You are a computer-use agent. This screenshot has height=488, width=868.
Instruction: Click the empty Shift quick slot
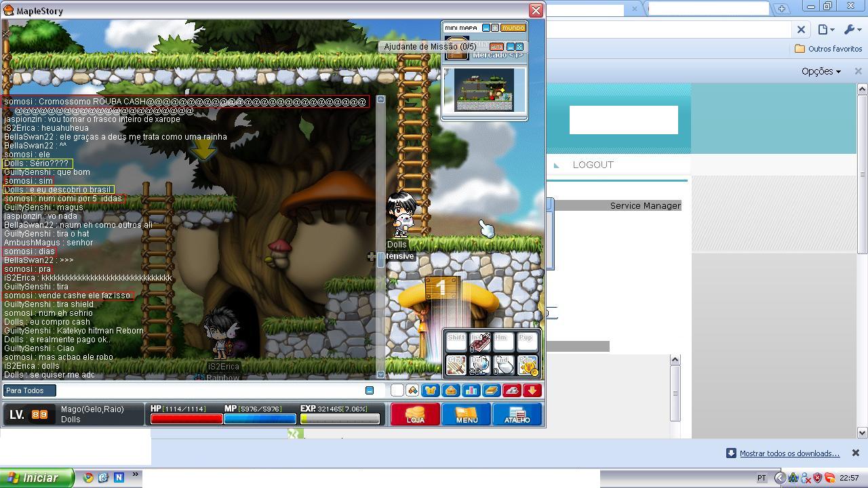[x=456, y=342]
